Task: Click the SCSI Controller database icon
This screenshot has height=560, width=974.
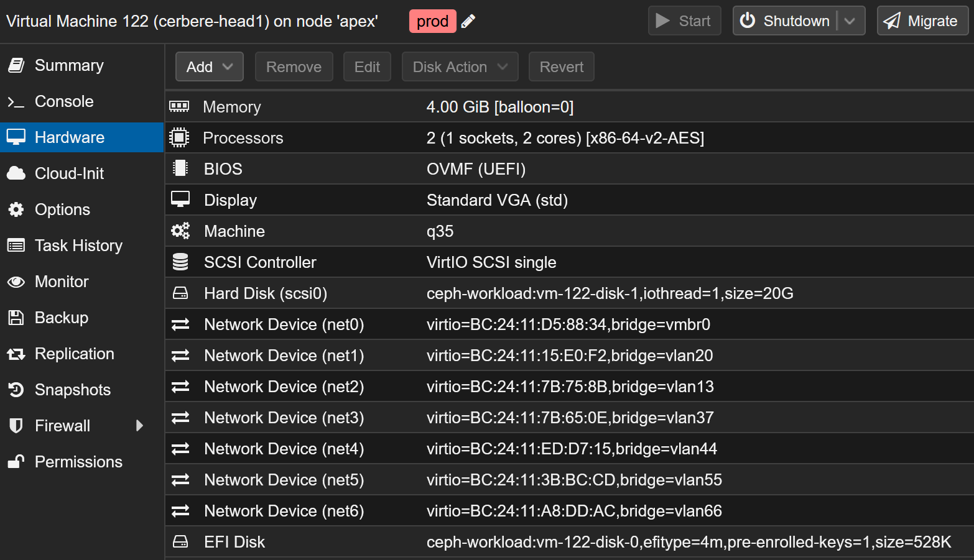Action: [x=180, y=262]
